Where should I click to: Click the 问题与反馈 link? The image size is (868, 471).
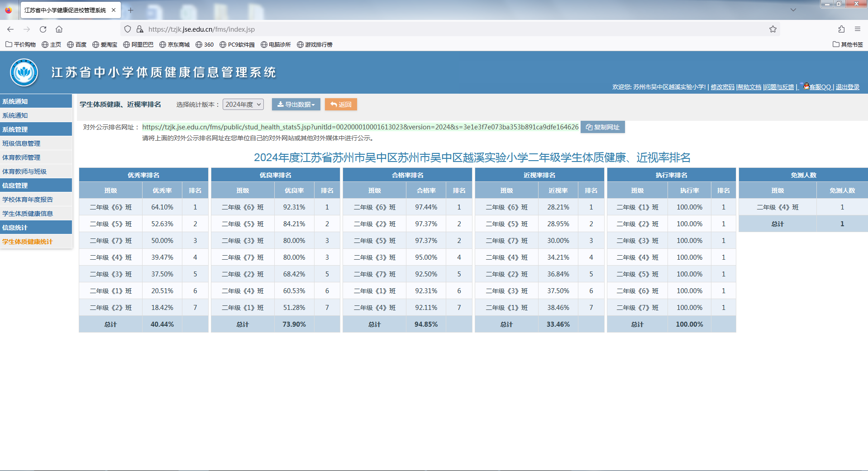click(779, 87)
